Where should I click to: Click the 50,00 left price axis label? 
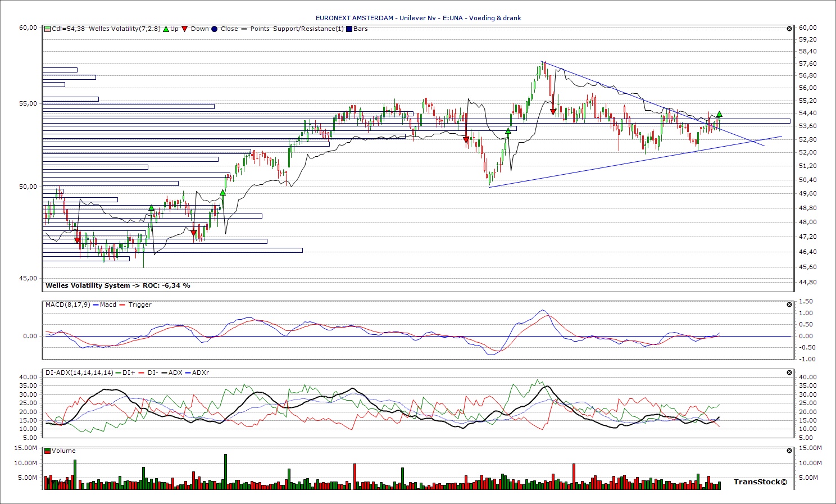point(29,187)
